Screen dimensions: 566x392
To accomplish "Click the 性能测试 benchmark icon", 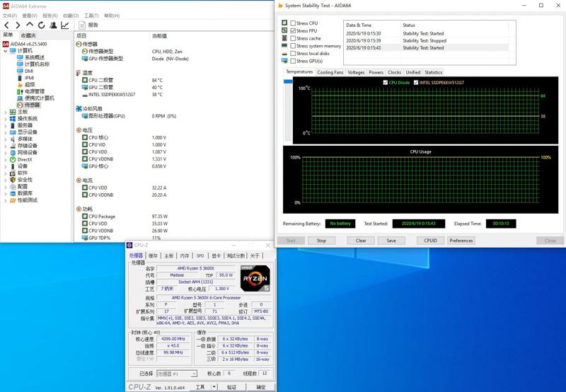I will [x=13, y=200].
